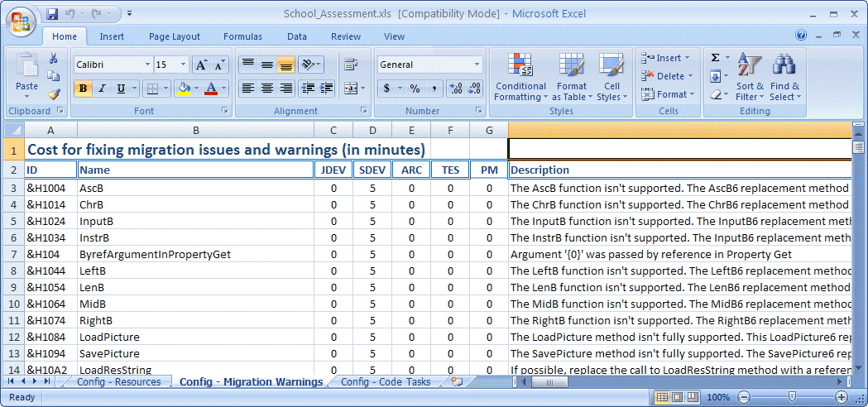Screen dimensions: 868x407
Task: Paste clipboard contents
Action: tap(26, 73)
